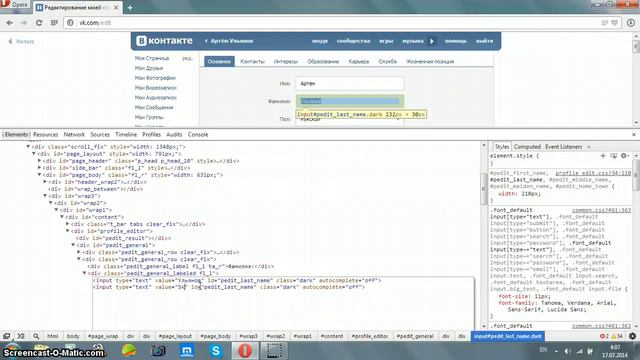
Task: Switch to the Console DevTools tab
Action: point(198,134)
